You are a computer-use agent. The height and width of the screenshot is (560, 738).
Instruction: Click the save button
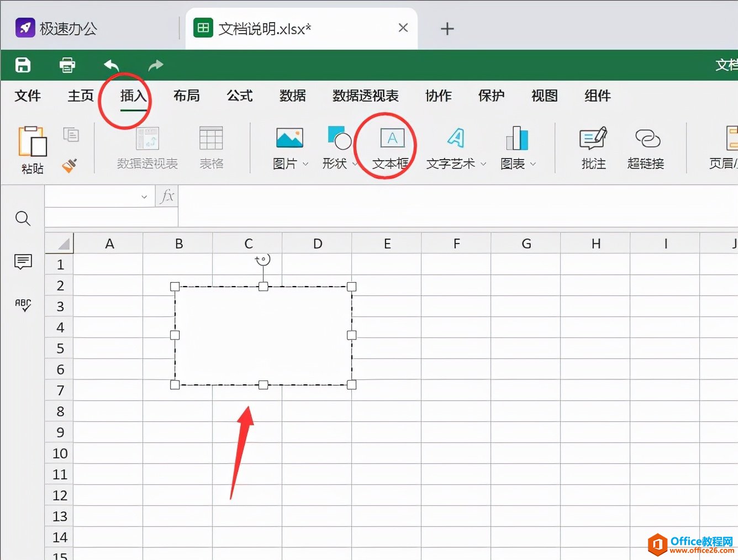(22, 65)
